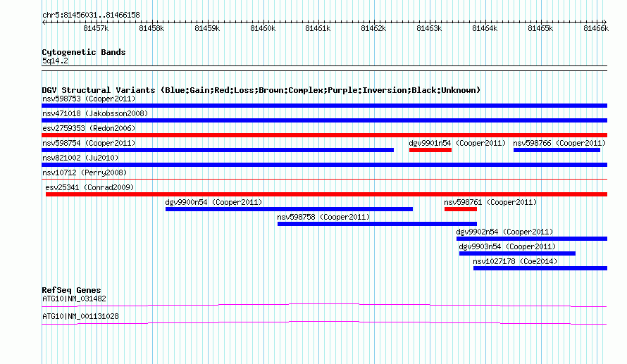Viewport: 627px width, 364px height.
Task: Select the nsv471018 (Jakobsson2008) variant bar
Action: (324, 120)
